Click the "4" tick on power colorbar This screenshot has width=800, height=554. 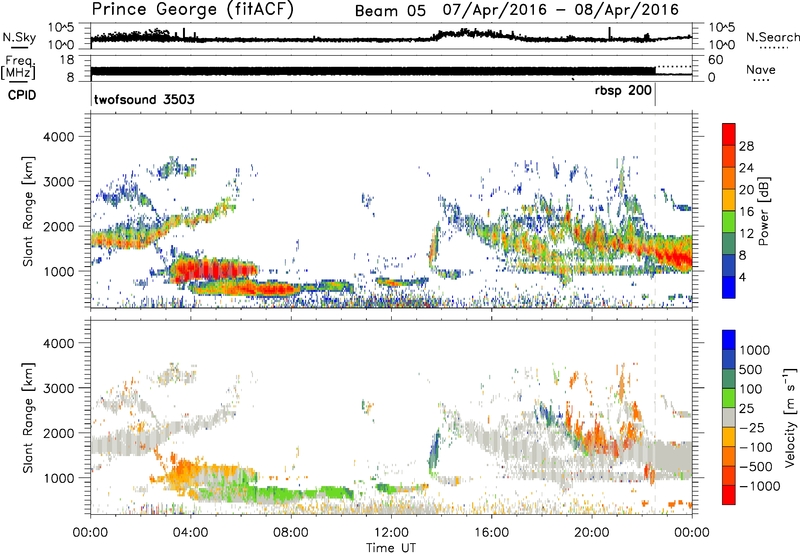tap(742, 277)
